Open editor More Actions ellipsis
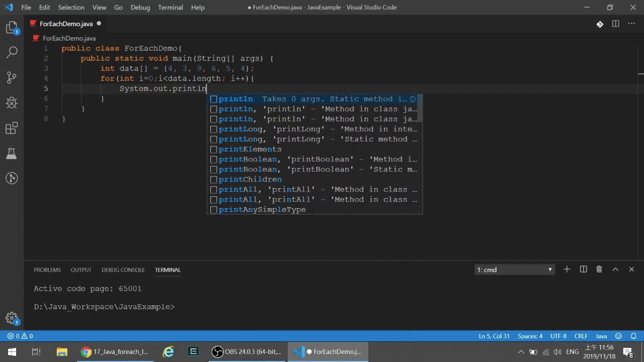Screen dimensions: 644x362 tap(631, 24)
